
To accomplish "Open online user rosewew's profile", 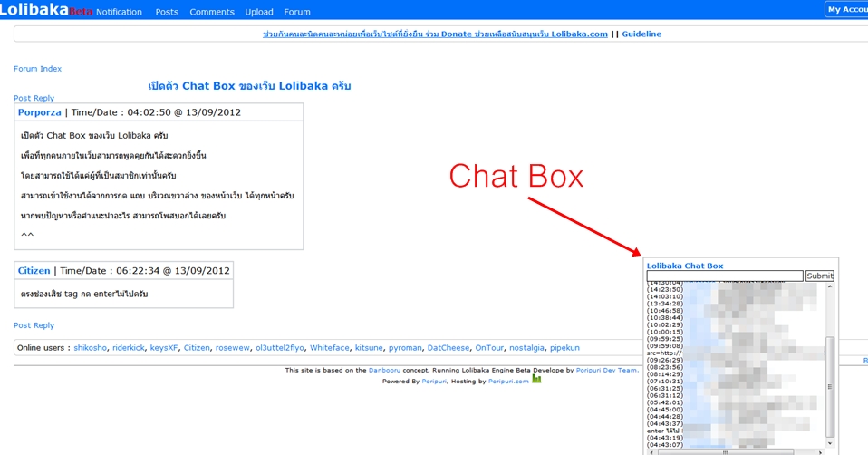I will (233, 348).
